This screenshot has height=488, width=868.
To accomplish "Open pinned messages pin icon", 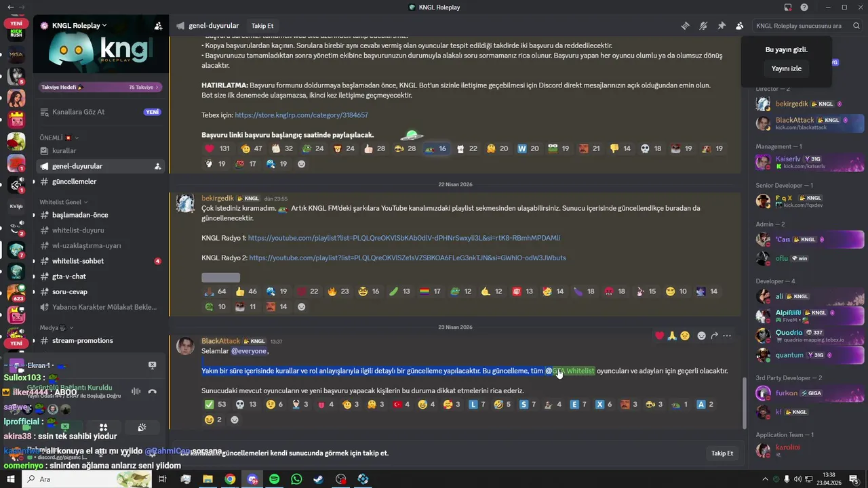I will 722,26.
